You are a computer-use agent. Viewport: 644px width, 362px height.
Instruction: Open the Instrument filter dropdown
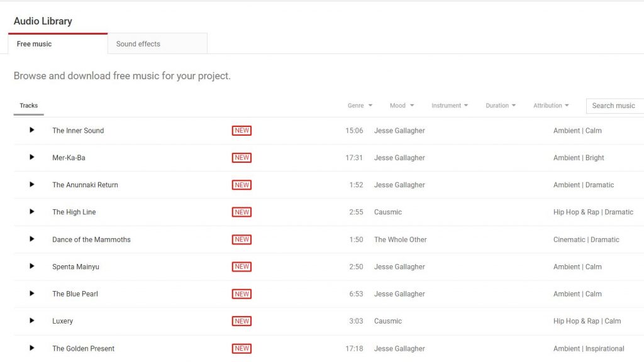(x=450, y=106)
